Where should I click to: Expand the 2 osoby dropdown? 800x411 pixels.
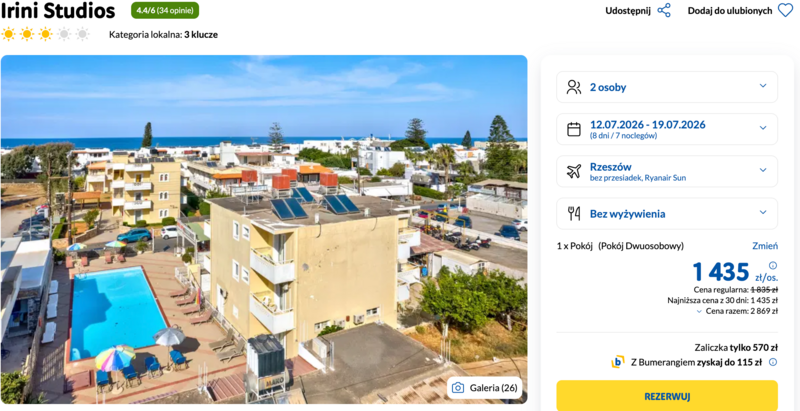(763, 87)
